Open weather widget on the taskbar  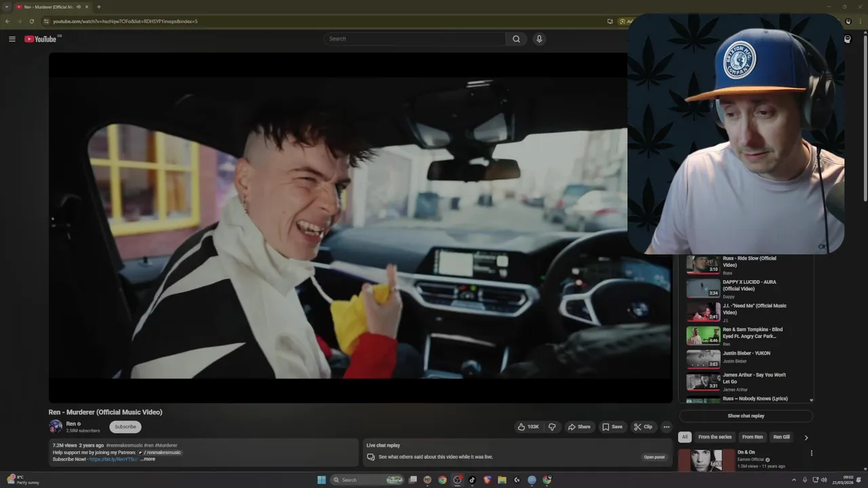22,480
